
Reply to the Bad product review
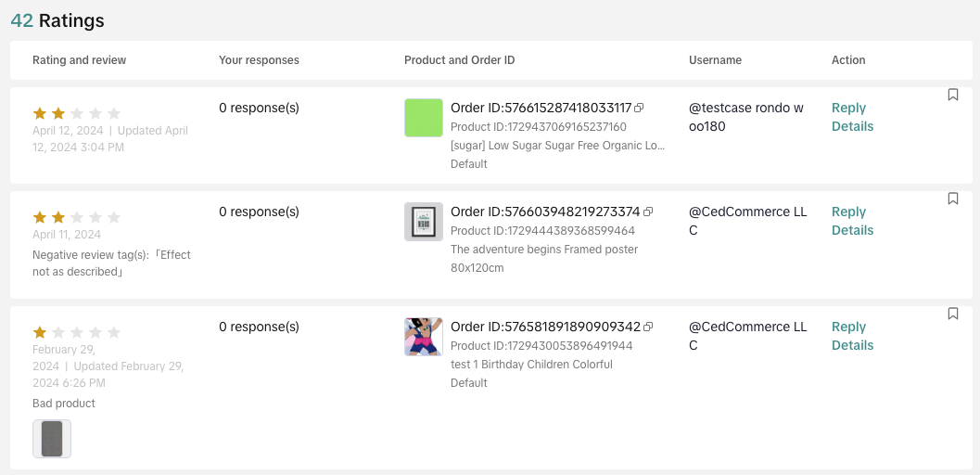tap(848, 327)
